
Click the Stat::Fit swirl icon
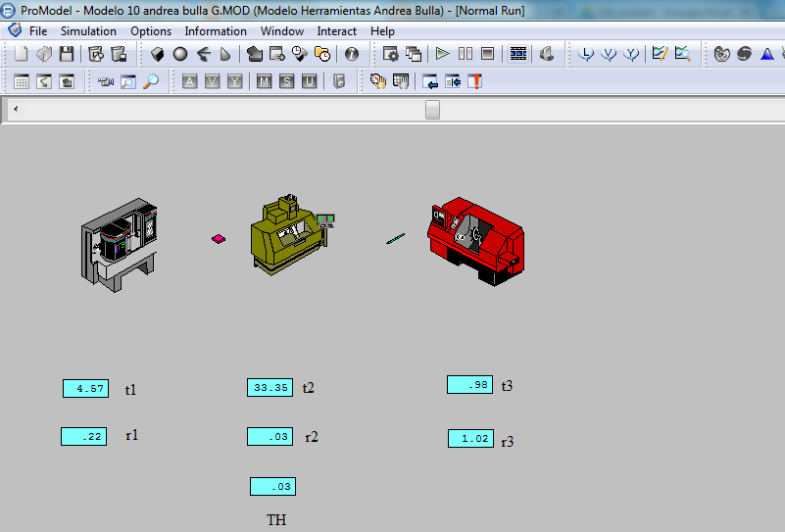click(x=745, y=54)
